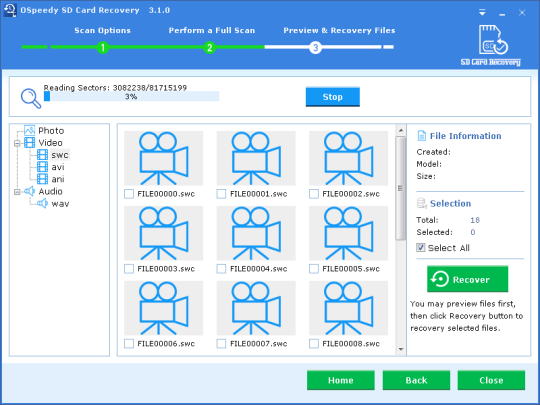The image size is (540, 405).
Task: Toggle the Select All checkbox
Action: pyautogui.click(x=420, y=248)
